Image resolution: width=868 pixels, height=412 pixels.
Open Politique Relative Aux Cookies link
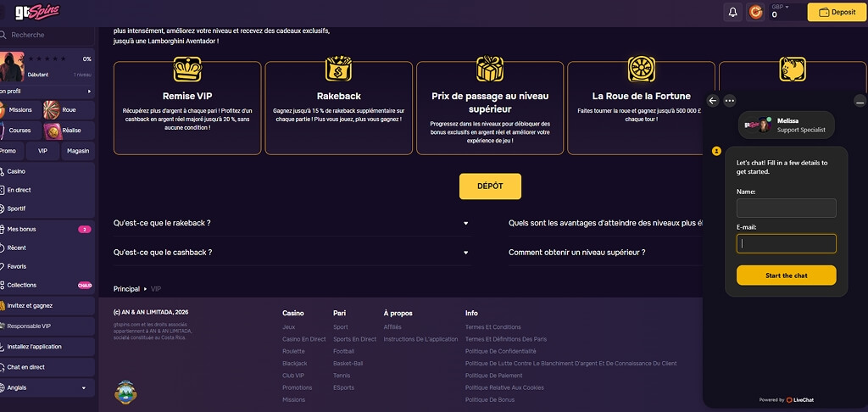click(504, 387)
